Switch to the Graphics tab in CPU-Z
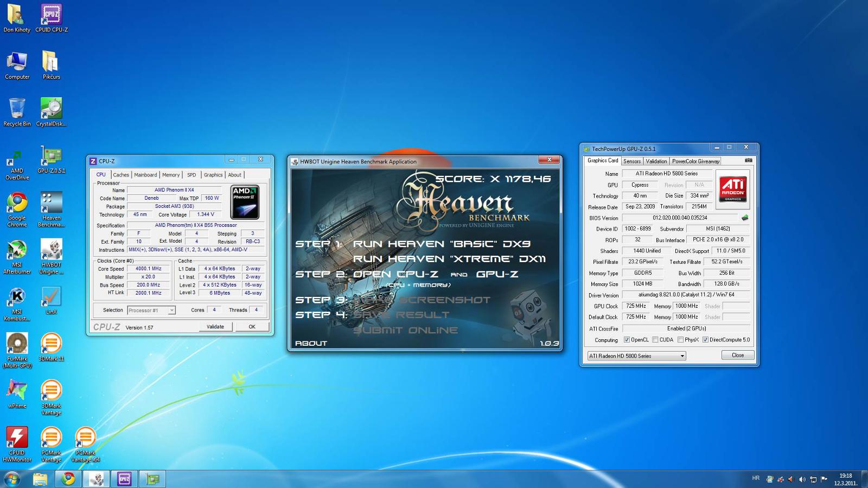Image resolution: width=868 pixels, height=488 pixels. click(x=213, y=175)
